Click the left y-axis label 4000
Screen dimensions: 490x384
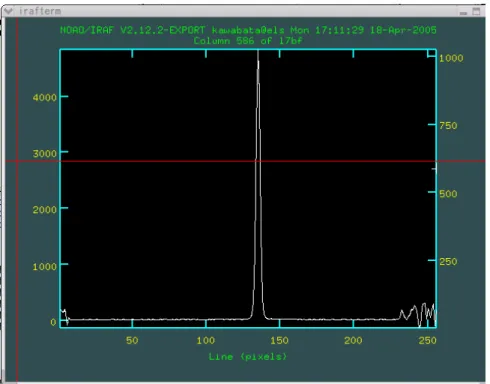point(45,98)
